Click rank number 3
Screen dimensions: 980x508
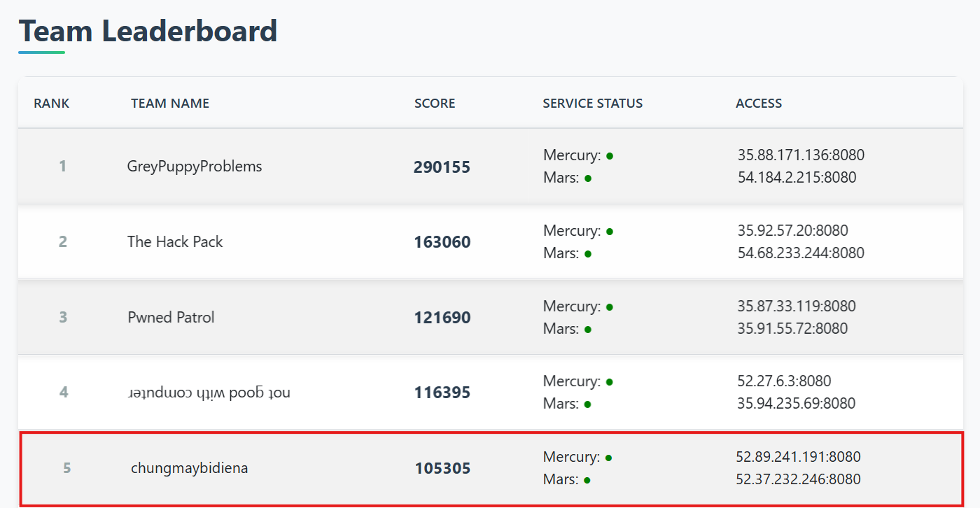coord(63,318)
